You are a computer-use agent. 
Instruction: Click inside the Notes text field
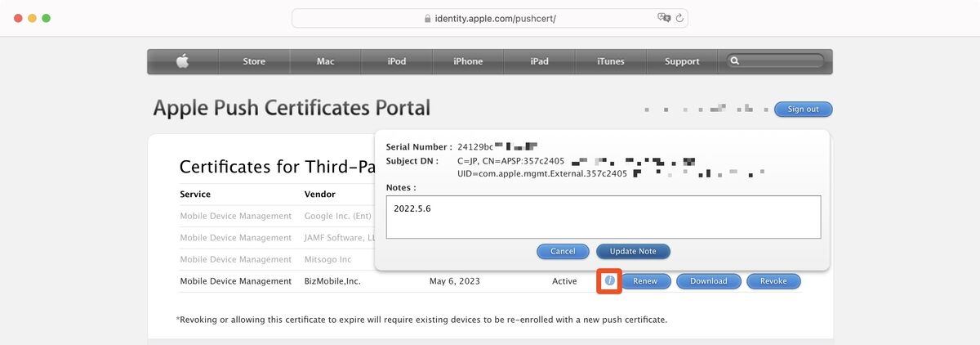pyautogui.click(x=603, y=217)
